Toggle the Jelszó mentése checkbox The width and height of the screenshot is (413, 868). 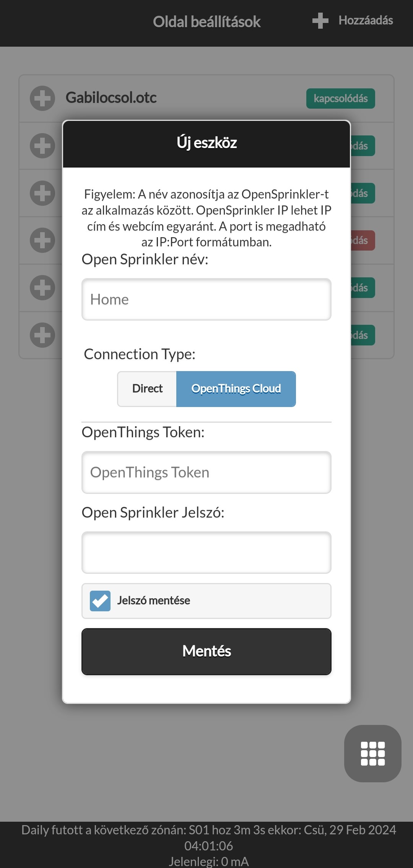(x=100, y=601)
